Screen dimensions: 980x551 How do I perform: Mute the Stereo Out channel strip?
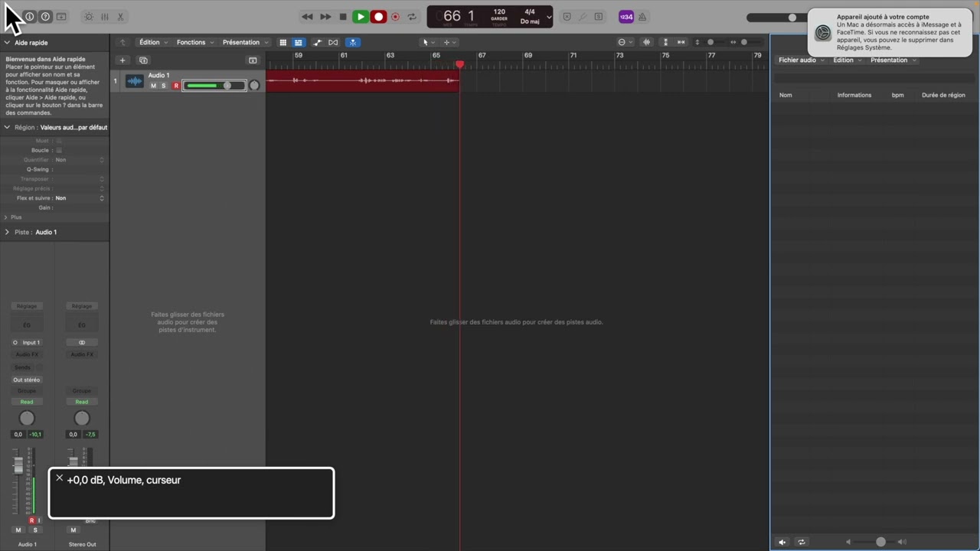(x=73, y=530)
